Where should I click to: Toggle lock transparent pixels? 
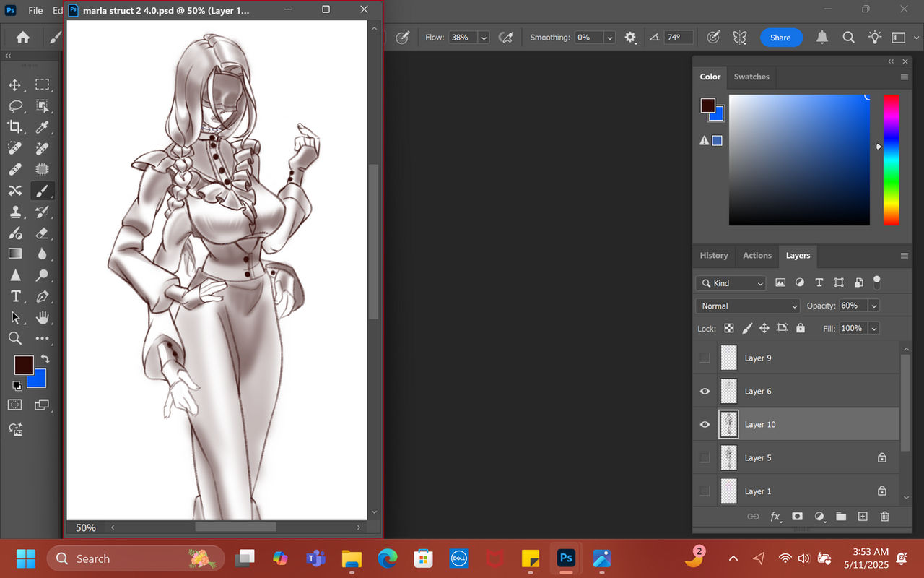729,328
